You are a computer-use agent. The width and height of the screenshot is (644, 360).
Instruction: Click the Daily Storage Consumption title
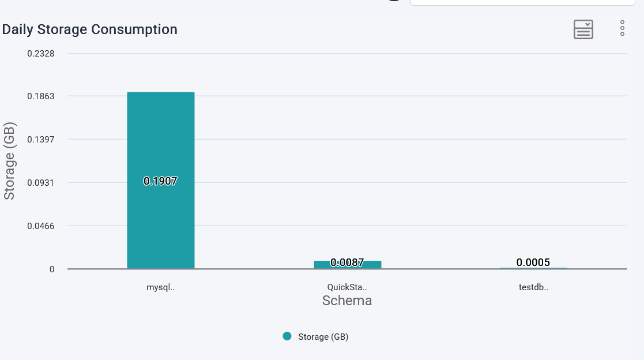(x=90, y=29)
